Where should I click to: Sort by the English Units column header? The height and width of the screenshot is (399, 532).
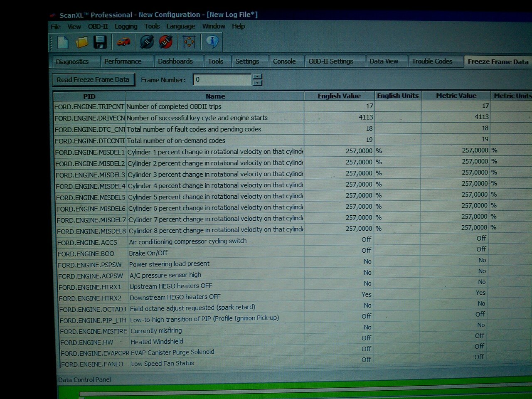pos(398,96)
